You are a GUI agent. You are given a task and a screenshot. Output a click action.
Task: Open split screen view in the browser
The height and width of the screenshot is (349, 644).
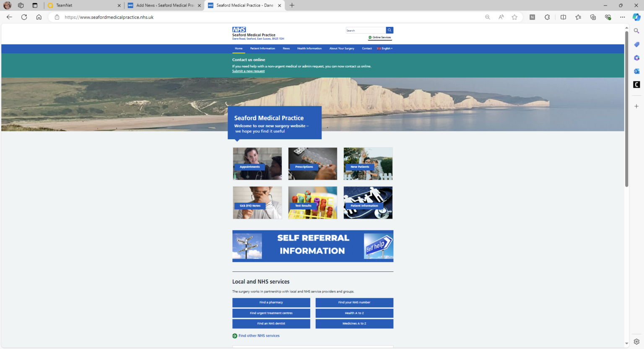point(563,17)
